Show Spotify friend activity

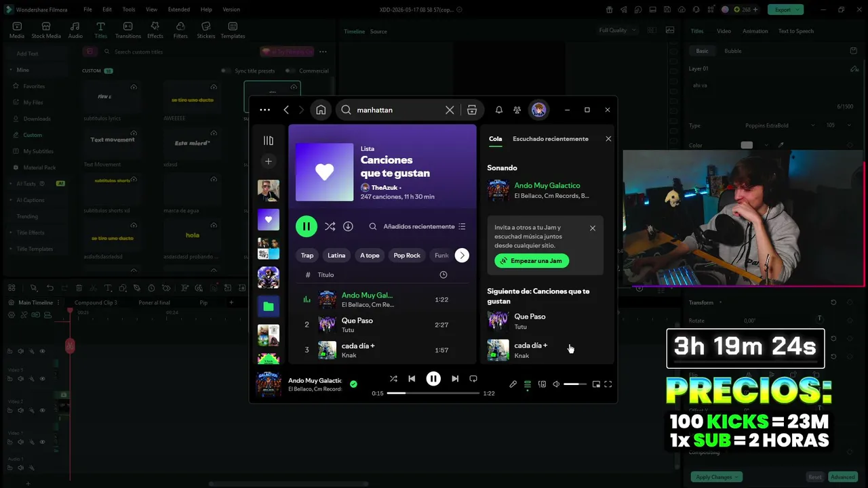tap(517, 110)
